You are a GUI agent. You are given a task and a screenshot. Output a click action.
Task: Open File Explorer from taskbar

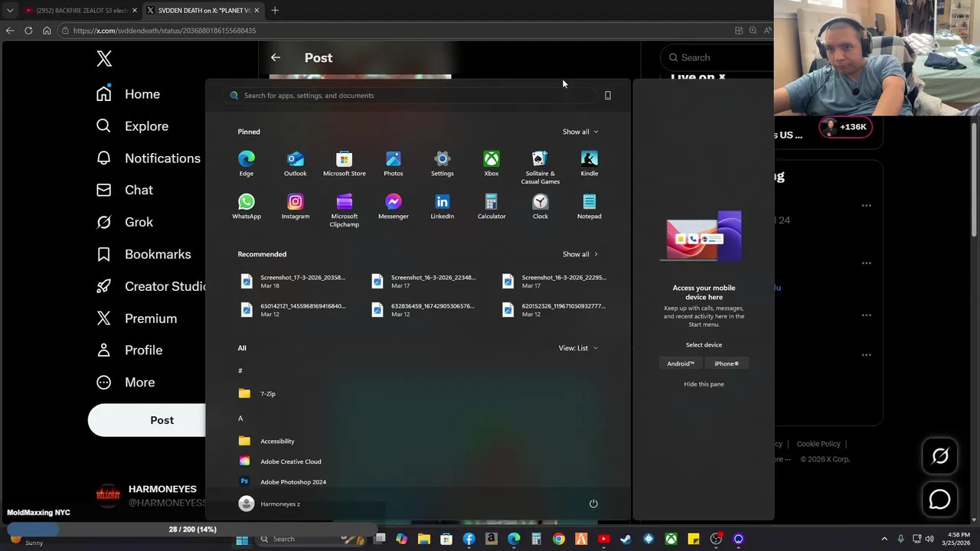point(424,540)
